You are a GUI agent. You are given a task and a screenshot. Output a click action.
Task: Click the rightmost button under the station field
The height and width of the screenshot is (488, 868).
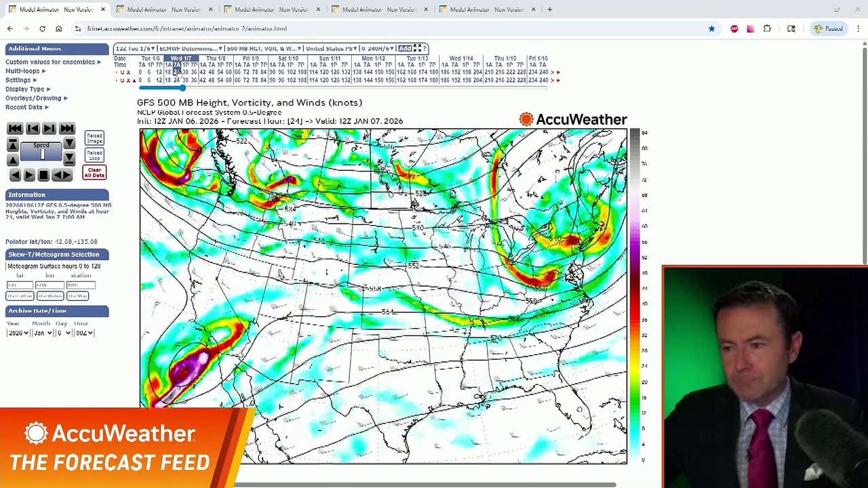(77, 296)
